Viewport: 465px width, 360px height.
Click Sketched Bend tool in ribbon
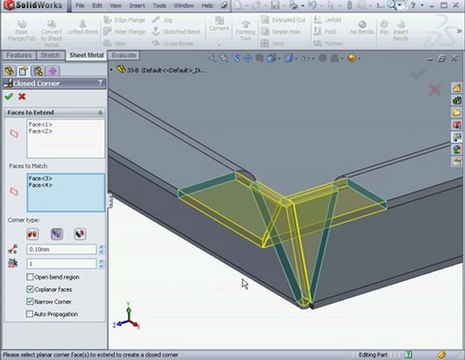176,32
